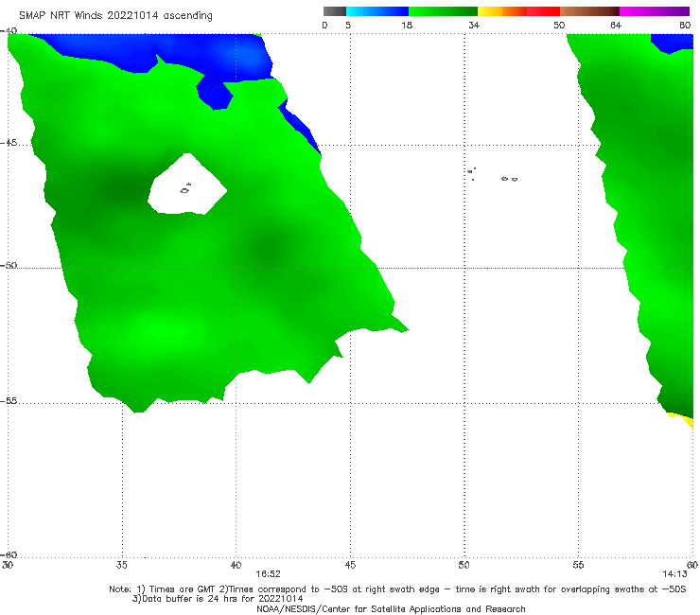Click the yellow-to-red segment of the color bar
700x615 pixels.
[518, 11]
